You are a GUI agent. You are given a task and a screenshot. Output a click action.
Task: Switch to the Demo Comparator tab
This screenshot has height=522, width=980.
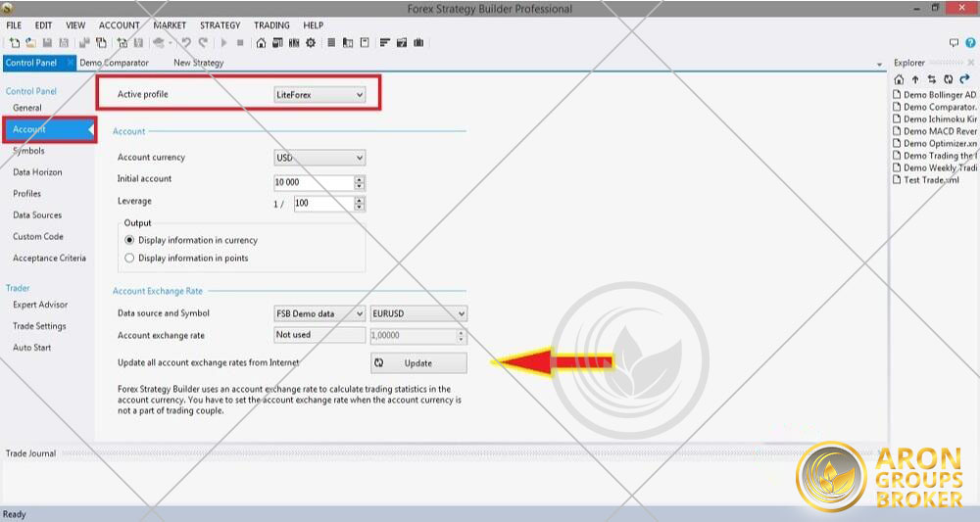tap(115, 63)
